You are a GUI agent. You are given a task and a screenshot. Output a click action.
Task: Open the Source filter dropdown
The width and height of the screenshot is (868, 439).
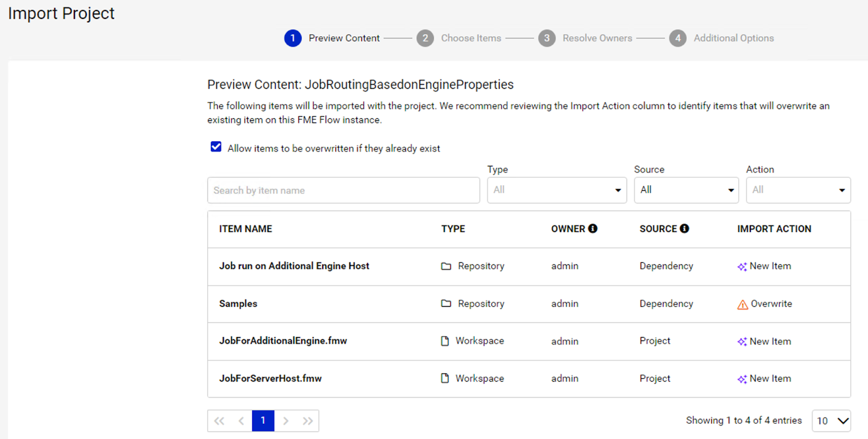coord(686,190)
